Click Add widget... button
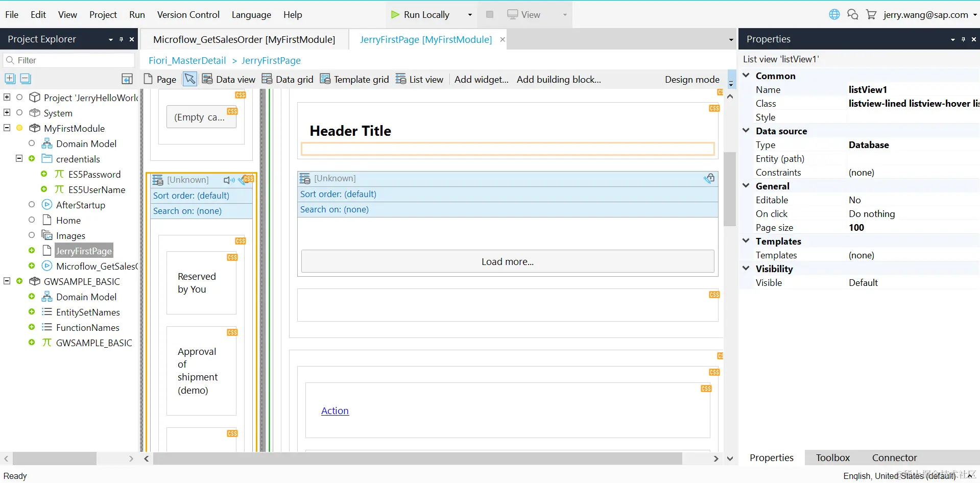Image resolution: width=980 pixels, height=483 pixels. point(482,79)
